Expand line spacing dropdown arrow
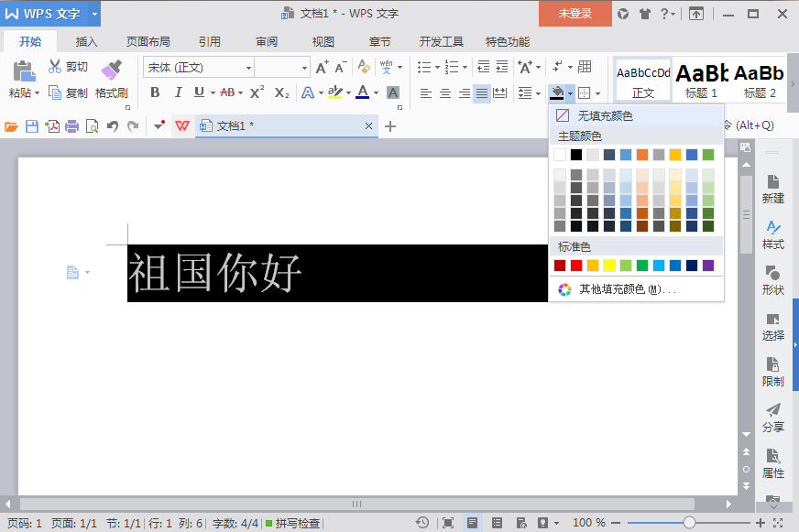 [538, 93]
